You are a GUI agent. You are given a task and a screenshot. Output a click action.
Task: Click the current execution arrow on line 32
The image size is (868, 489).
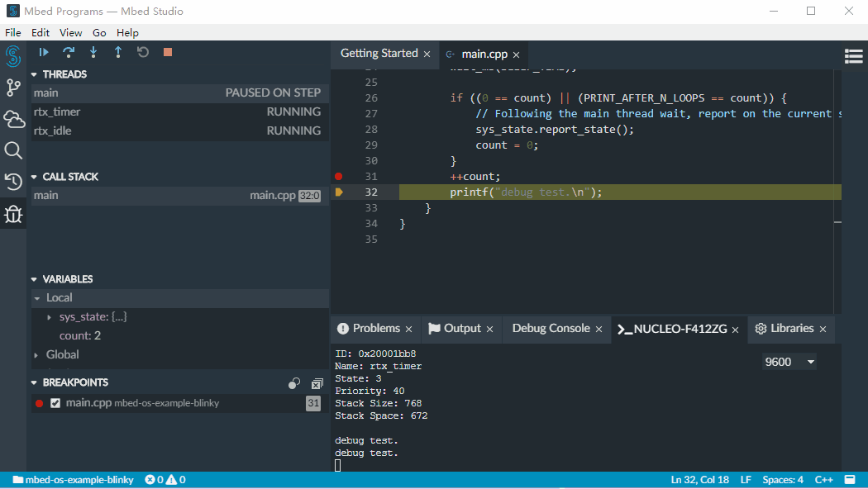(x=339, y=192)
